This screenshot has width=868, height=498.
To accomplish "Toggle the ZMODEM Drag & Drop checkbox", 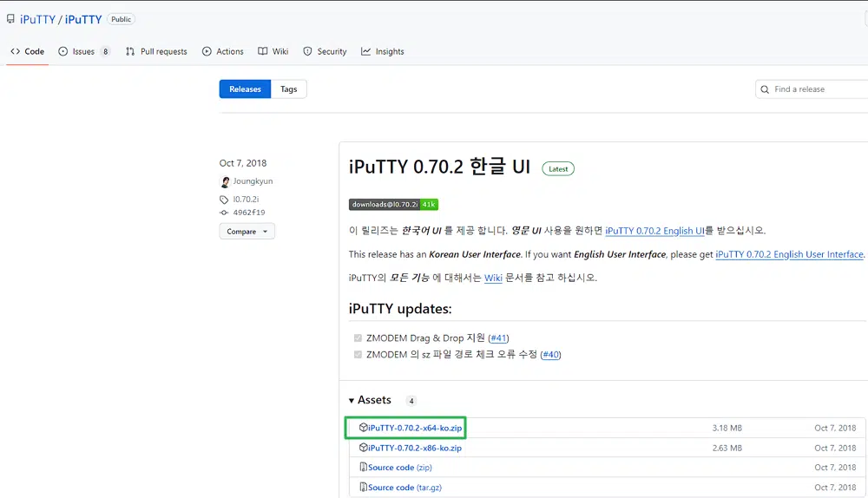I will pos(358,338).
